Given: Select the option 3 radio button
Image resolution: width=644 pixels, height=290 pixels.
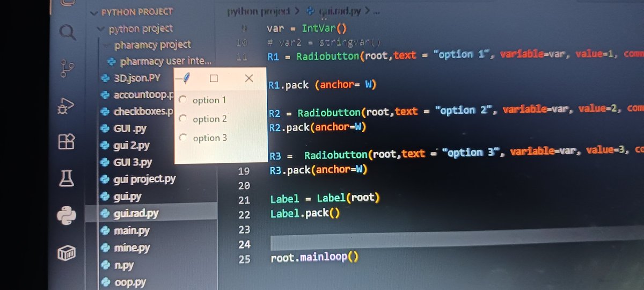Looking at the screenshot, I should pos(183,138).
